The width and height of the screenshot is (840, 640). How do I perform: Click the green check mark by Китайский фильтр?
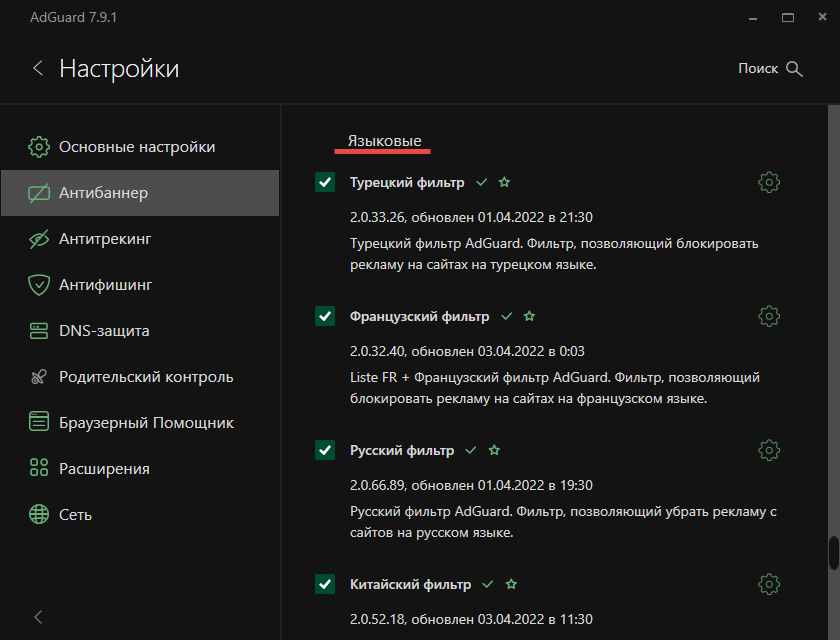pos(488,584)
